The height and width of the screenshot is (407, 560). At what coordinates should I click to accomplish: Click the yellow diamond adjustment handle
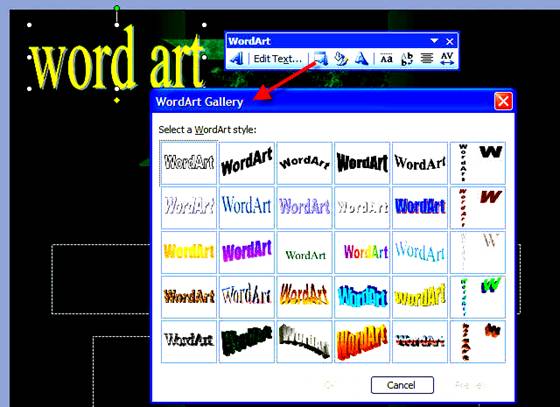(x=117, y=101)
